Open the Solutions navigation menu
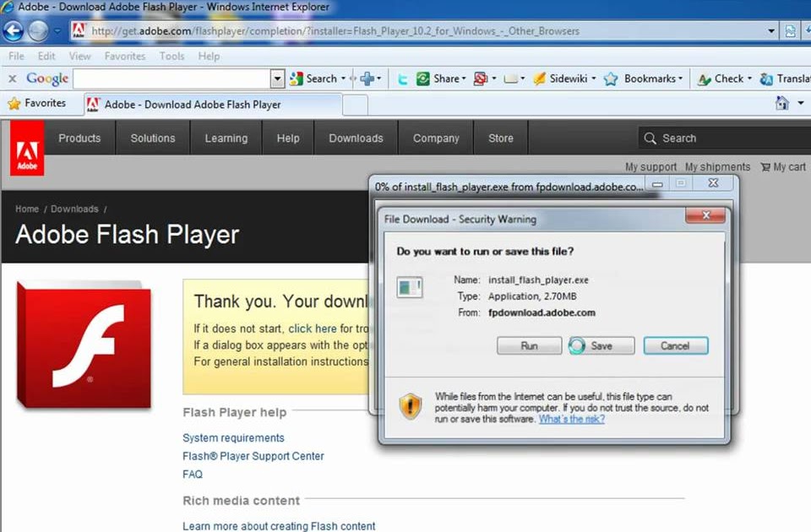Image resolution: width=811 pixels, height=532 pixels. tap(153, 138)
